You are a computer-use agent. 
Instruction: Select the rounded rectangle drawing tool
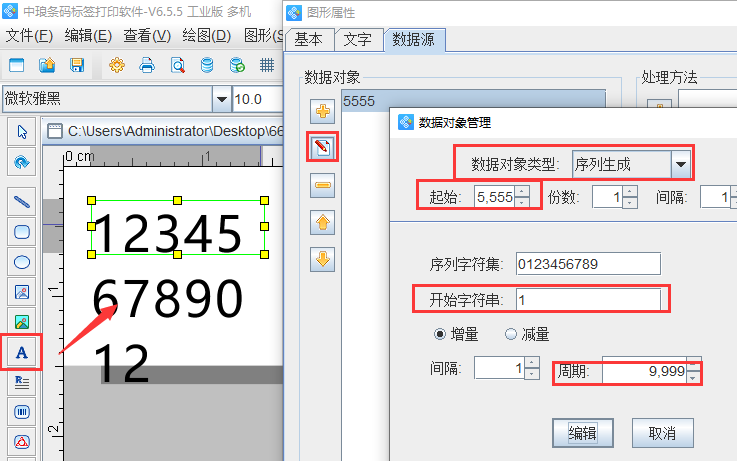coord(22,231)
